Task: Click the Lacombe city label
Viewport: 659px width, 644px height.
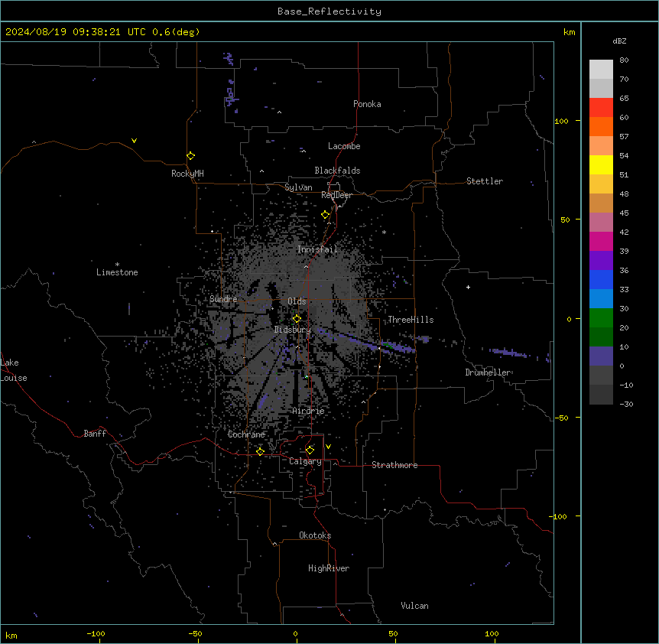Action: click(344, 146)
